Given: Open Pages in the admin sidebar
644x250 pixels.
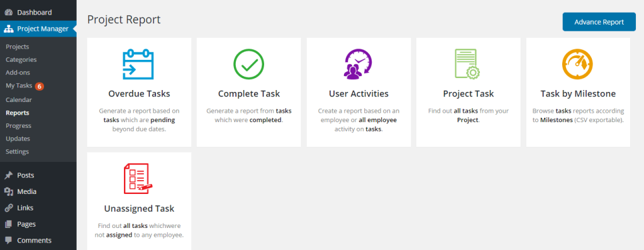Looking at the screenshot, I should pos(26,224).
